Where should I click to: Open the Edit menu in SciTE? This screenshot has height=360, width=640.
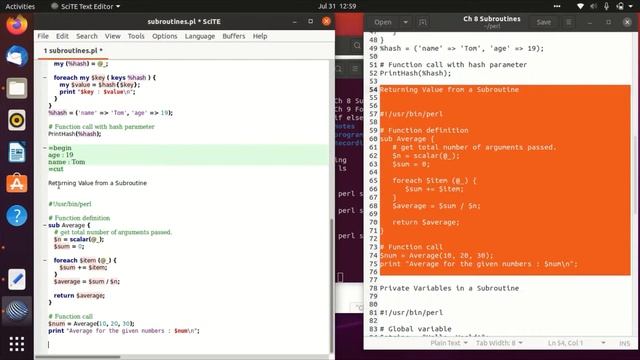(62, 36)
